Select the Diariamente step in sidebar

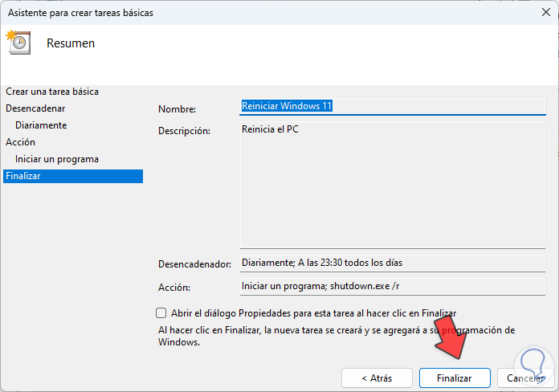point(41,125)
